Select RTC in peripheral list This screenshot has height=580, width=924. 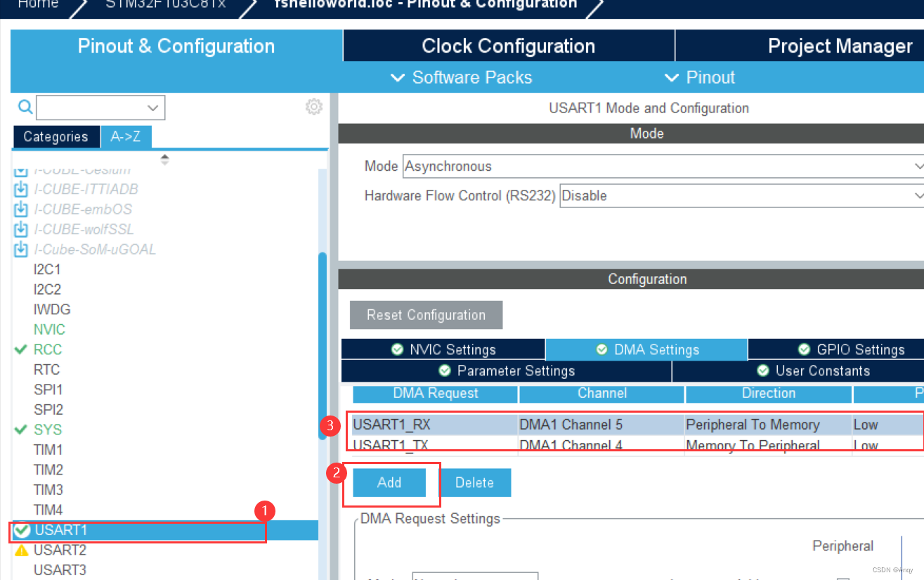[x=46, y=369]
